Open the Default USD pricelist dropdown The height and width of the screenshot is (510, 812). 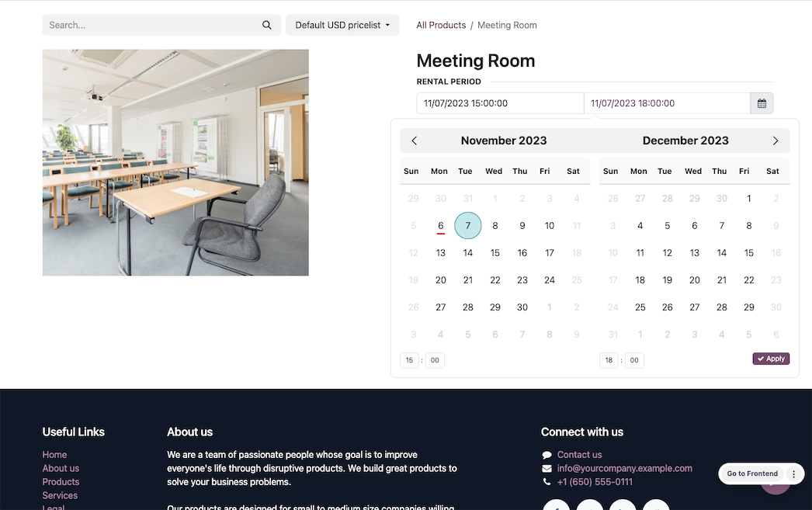click(342, 24)
